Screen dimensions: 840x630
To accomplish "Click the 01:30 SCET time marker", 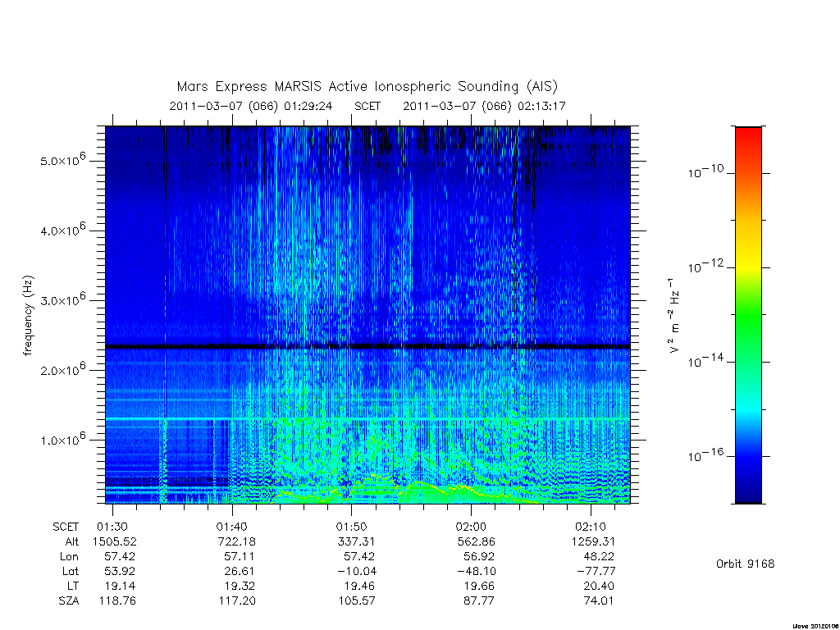I will click(112, 527).
